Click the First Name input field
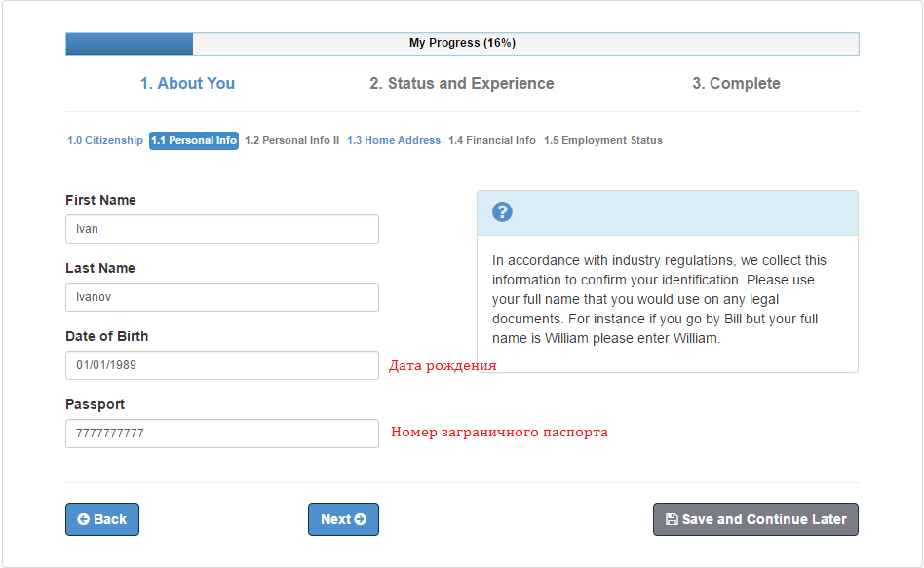The height and width of the screenshot is (568, 924). (222, 229)
